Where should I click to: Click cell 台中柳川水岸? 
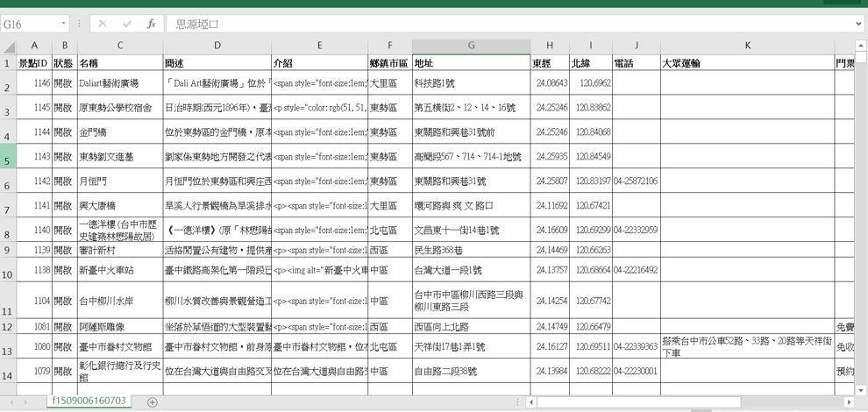120,301
